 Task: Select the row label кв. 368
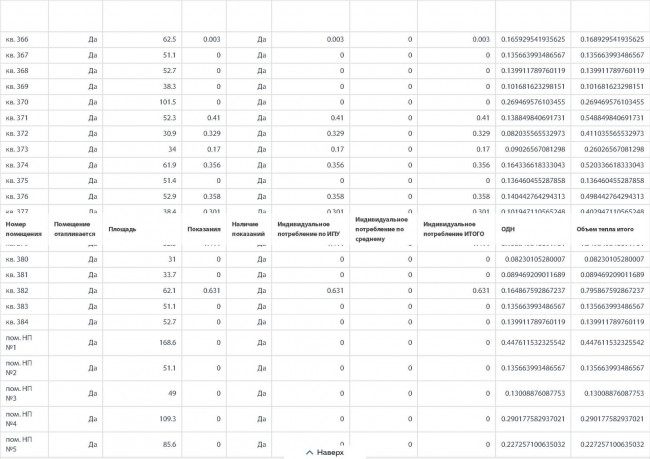pyautogui.click(x=17, y=71)
